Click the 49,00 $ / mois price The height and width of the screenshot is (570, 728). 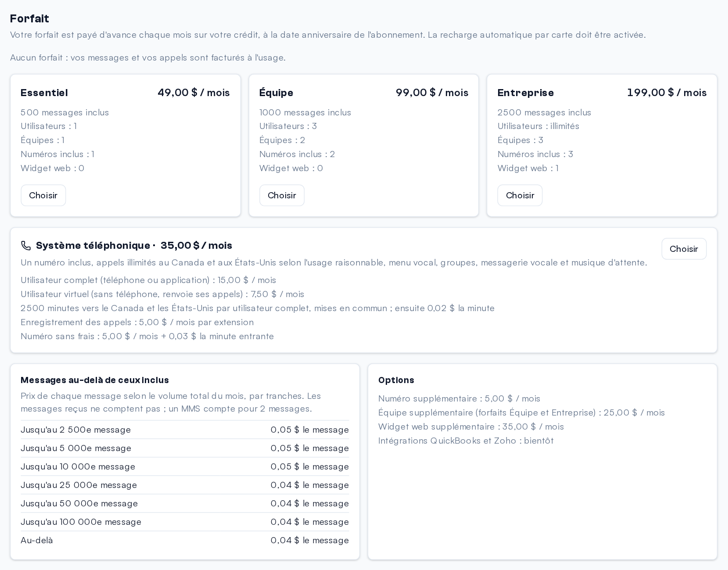pos(194,93)
